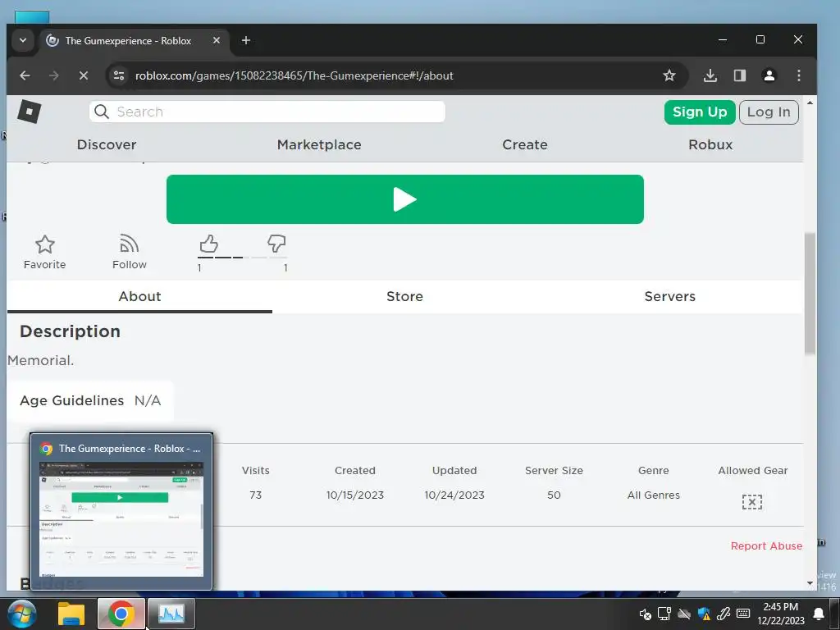The width and height of the screenshot is (840, 630).
Task: Switch to the Servers tab
Action: 669,297
